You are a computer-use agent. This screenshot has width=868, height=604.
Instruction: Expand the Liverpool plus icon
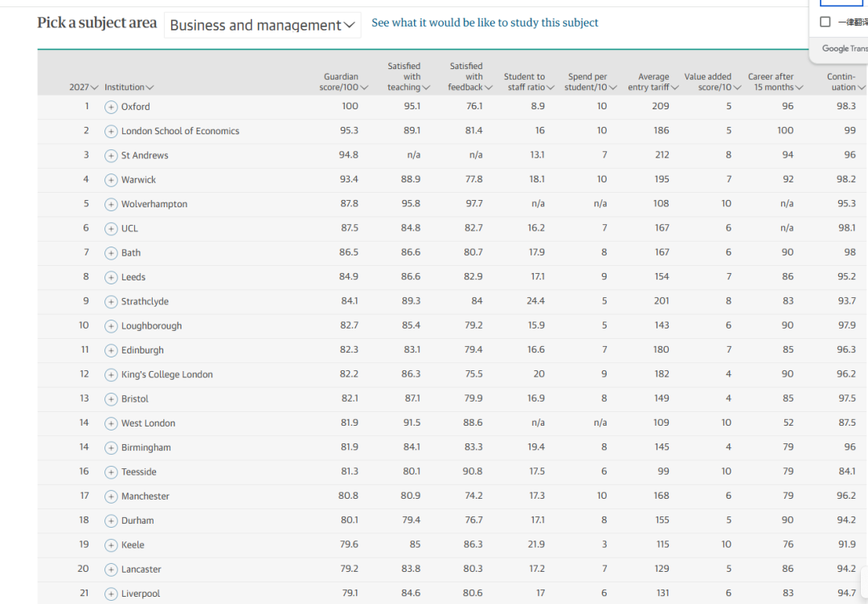coord(111,594)
